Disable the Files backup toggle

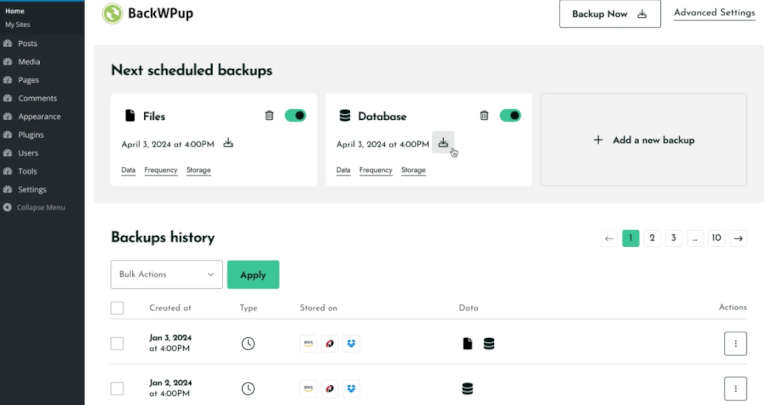(295, 116)
